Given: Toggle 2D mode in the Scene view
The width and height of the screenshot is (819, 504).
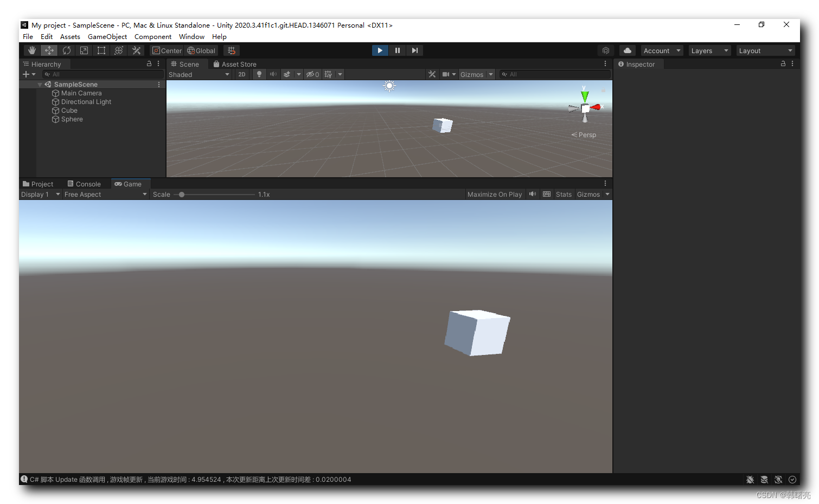Looking at the screenshot, I should coord(242,74).
